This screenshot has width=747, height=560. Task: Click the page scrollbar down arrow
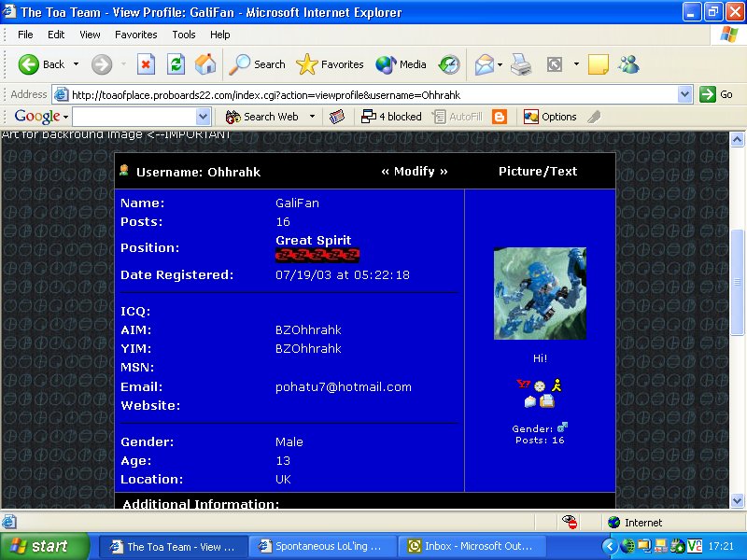pyautogui.click(x=737, y=501)
